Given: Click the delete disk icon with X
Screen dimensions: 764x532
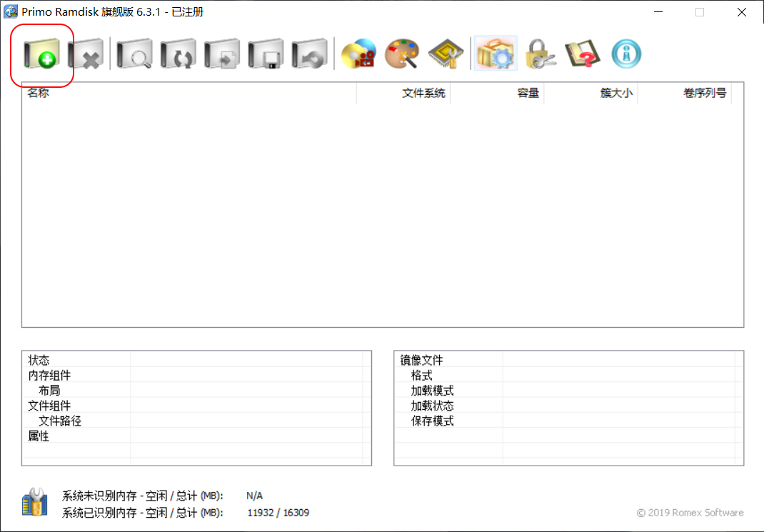Looking at the screenshot, I should [x=86, y=53].
